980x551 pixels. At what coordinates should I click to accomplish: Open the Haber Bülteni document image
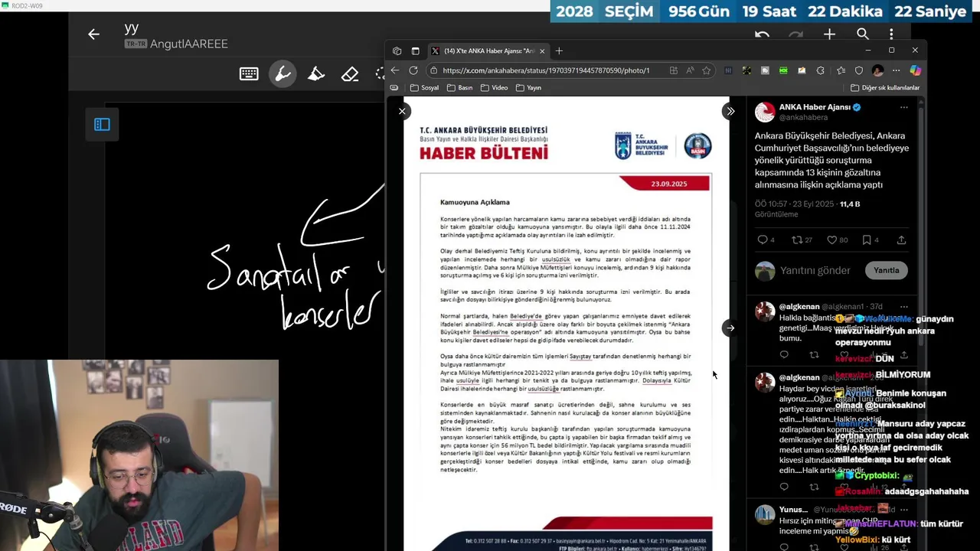tap(566, 324)
